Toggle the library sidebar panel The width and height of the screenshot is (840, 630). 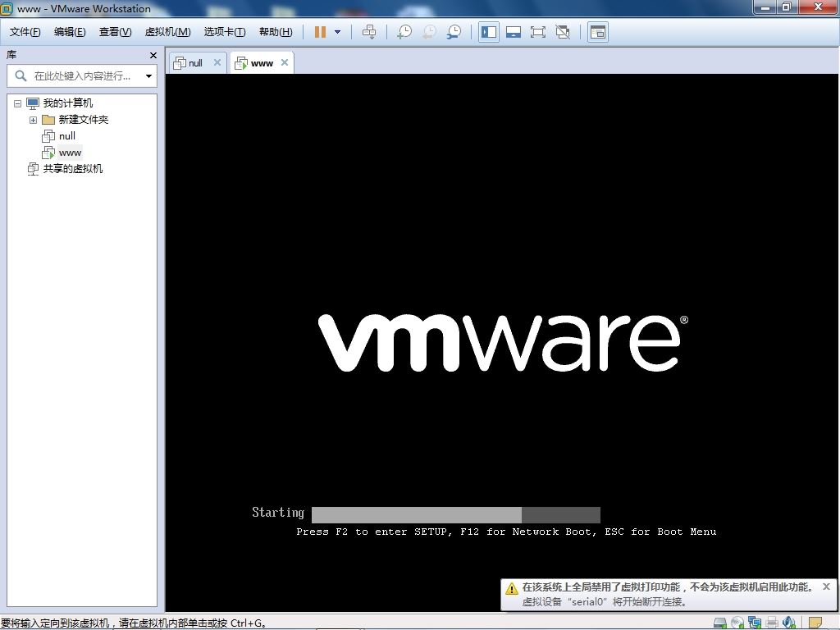point(489,32)
